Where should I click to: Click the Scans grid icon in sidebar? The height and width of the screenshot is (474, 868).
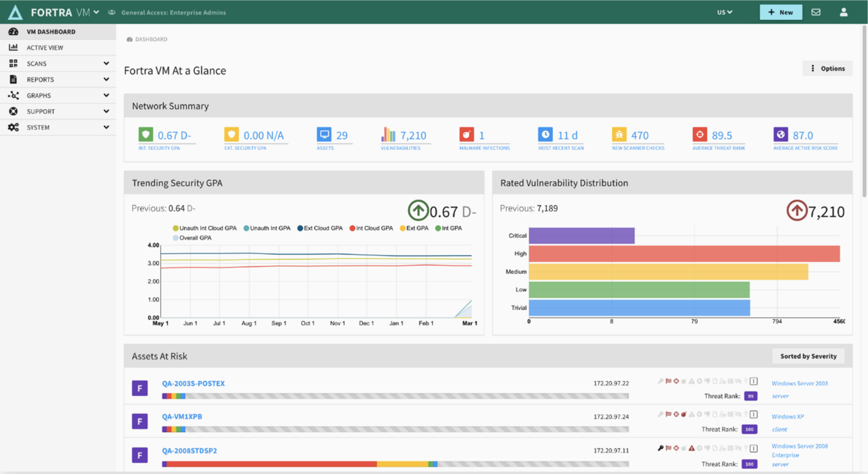pyautogui.click(x=13, y=63)
